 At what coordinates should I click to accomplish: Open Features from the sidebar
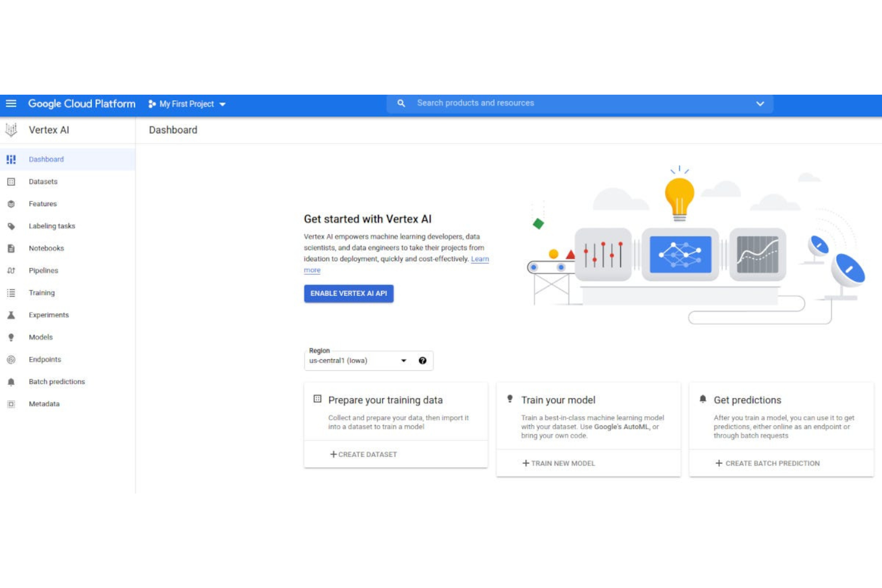click(x=67, y=204)
